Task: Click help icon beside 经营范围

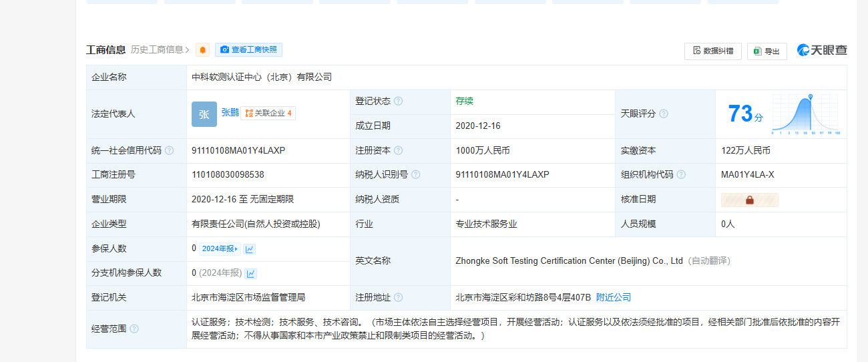Action: (x=134, y=329)
